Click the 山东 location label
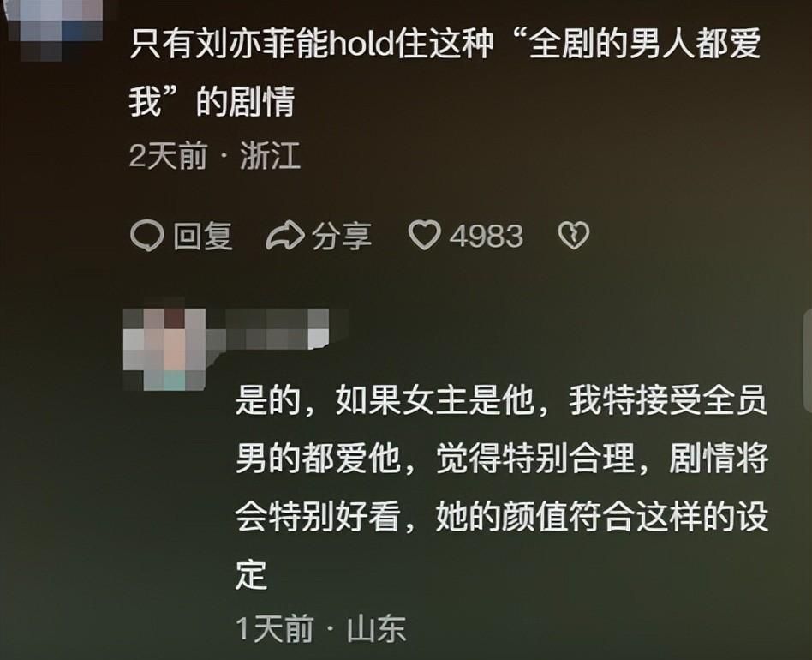 pos(377,629)
